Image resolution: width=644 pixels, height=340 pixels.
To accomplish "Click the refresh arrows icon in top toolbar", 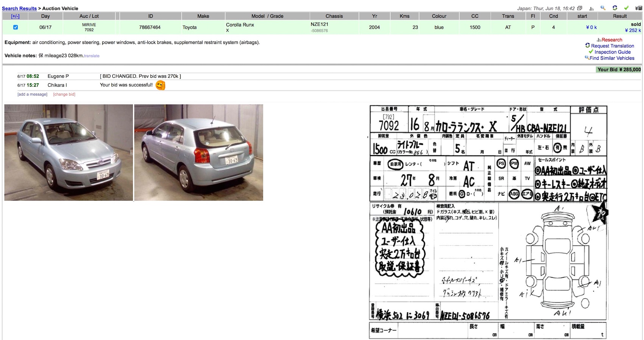I will 615,8.
